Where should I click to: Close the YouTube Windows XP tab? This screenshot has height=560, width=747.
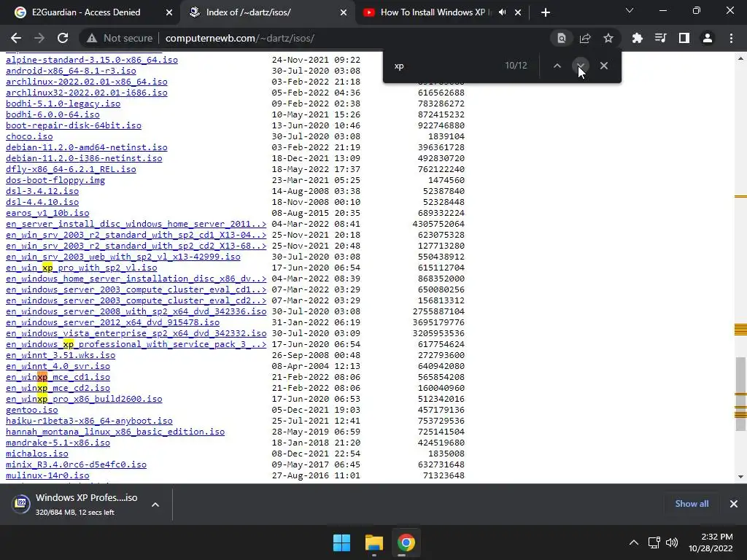(x=518, y=12)
